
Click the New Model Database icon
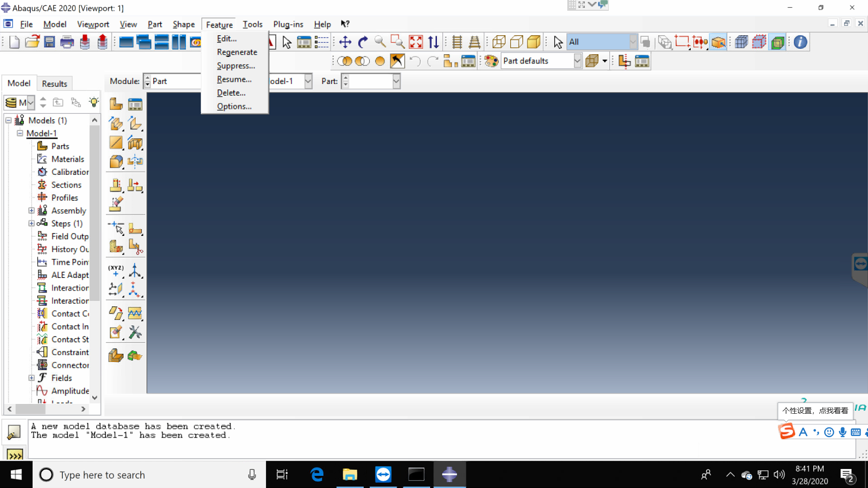14,42
